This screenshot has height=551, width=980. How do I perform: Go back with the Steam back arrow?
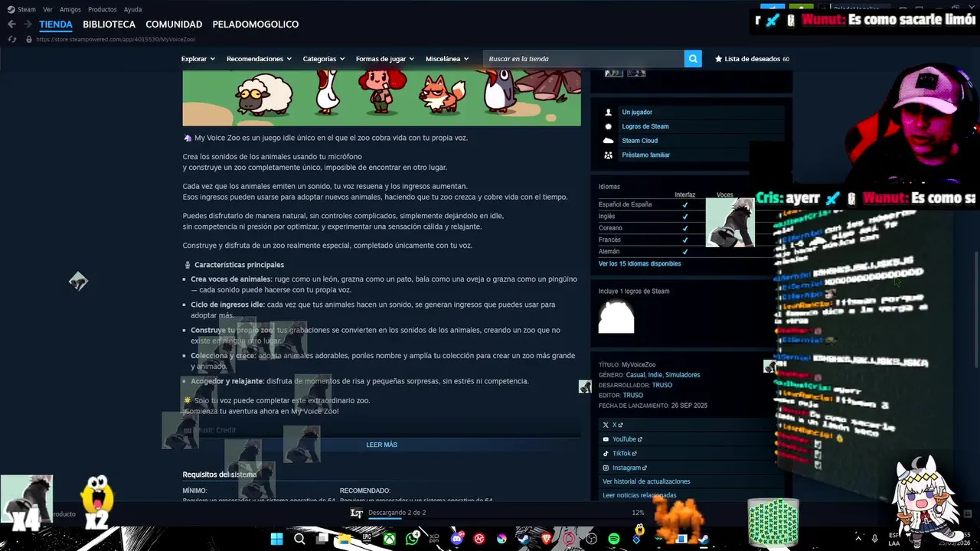point(11,24)
